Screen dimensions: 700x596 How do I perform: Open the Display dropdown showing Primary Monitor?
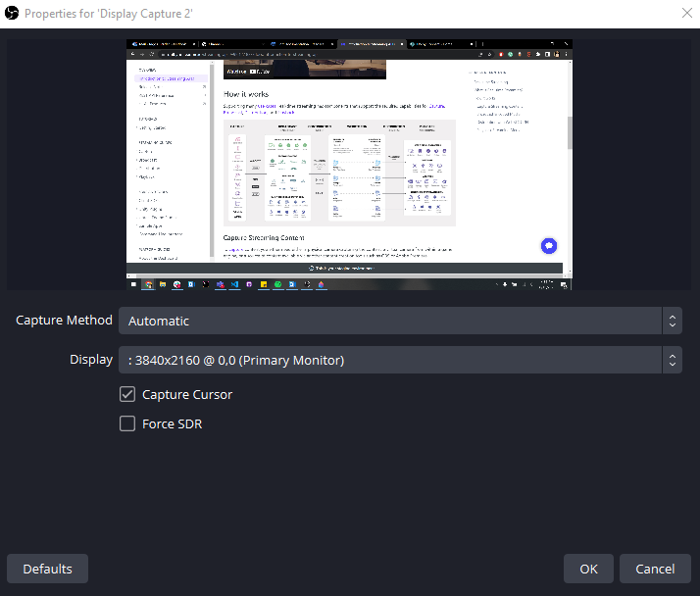point(392,360)
